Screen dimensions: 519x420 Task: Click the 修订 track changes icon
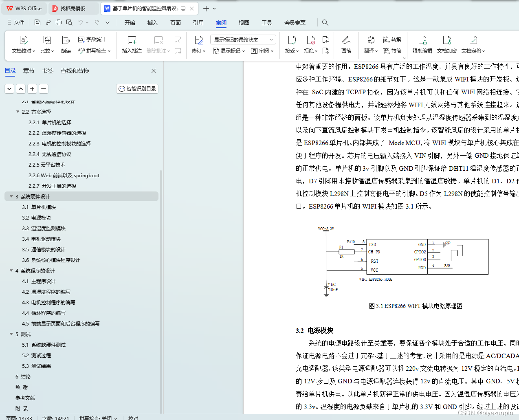[x=198, y=40]
